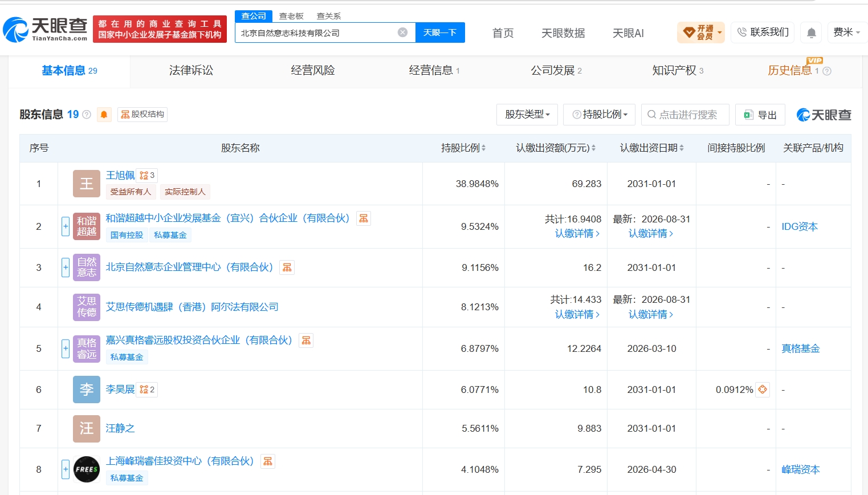Open the IDG资本 link

[800, 226]
